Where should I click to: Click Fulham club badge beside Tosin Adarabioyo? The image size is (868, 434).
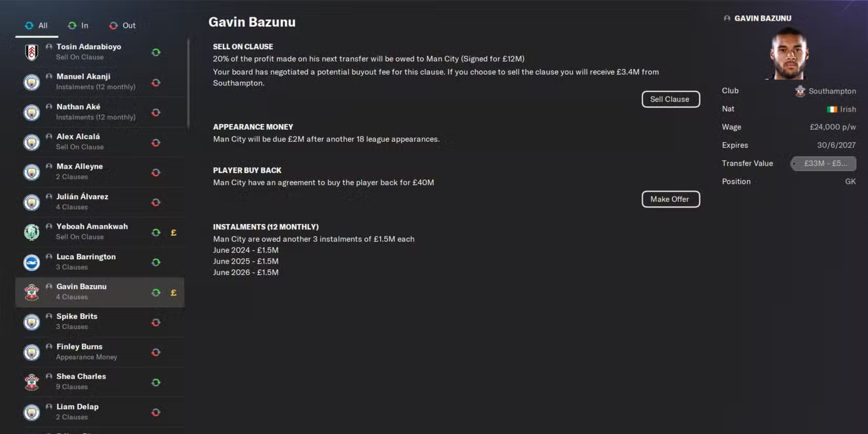click(32, 52)
